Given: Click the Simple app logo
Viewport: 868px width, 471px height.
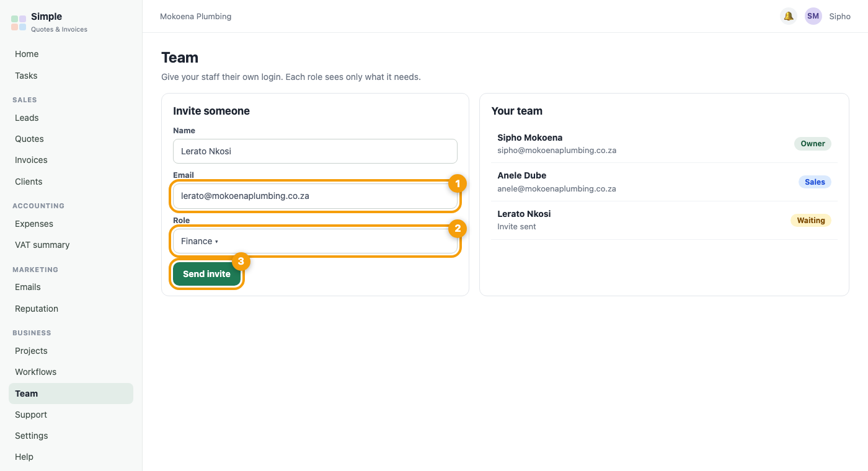Looking at the screenshot, I should click(19, 23).
